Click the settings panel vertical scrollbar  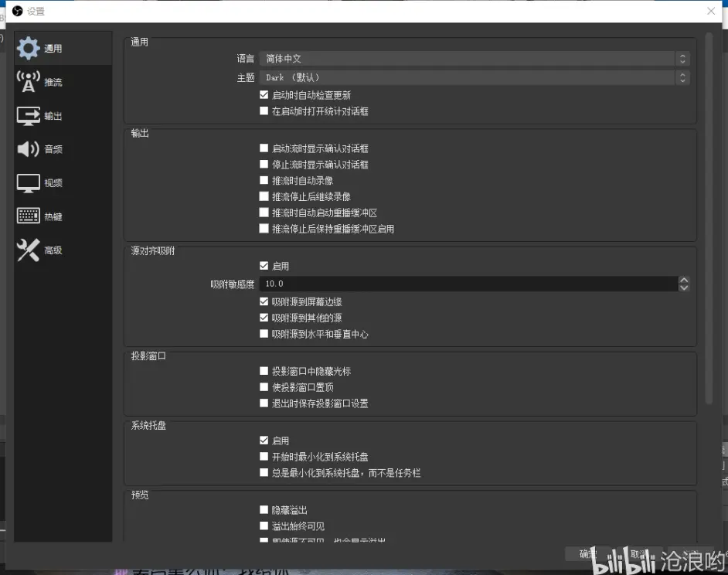tap(709, 218)
